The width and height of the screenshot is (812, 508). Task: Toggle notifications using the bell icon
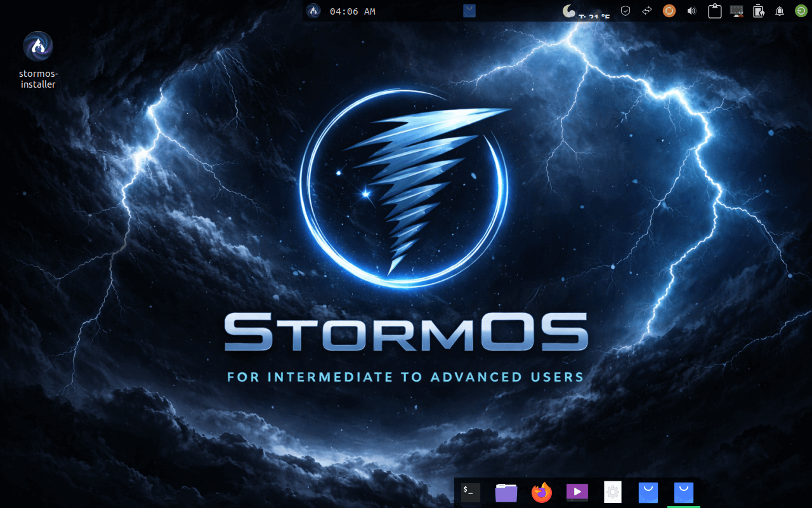(779, 11)
